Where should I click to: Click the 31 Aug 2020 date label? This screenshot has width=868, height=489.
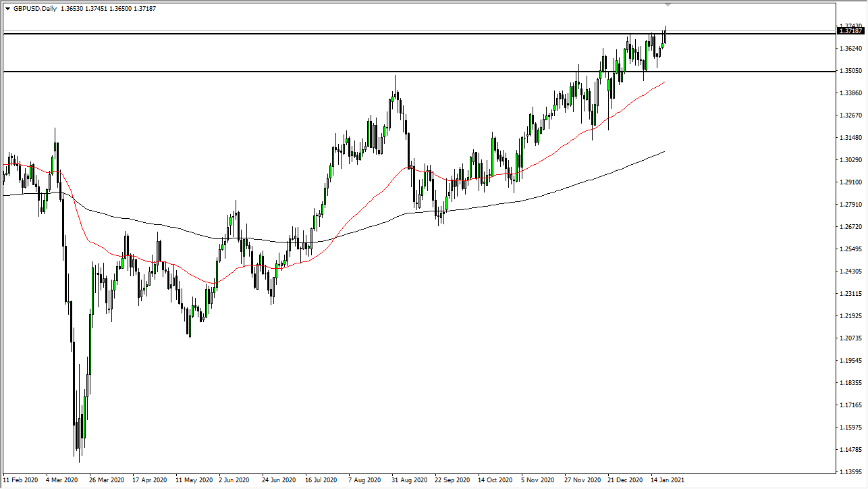pyautogui.click(x=409, y=479)
